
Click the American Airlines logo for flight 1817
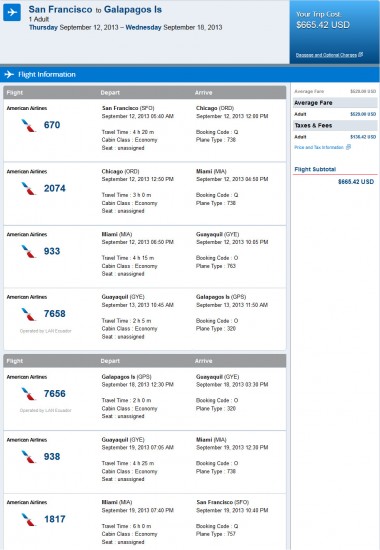[x=29, y=519]
